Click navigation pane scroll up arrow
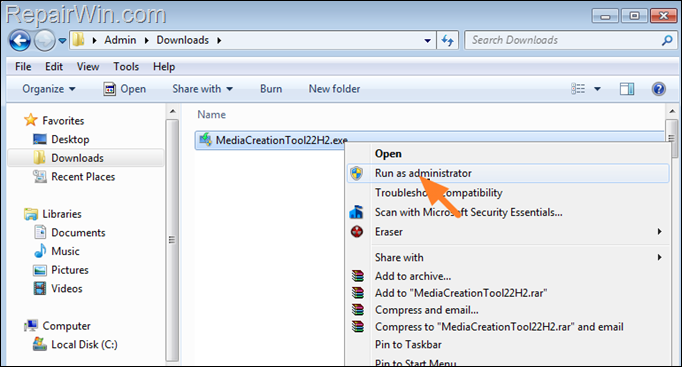Image resolution: width=682 pixels, height=367 pixels. [x=173, y=112]
